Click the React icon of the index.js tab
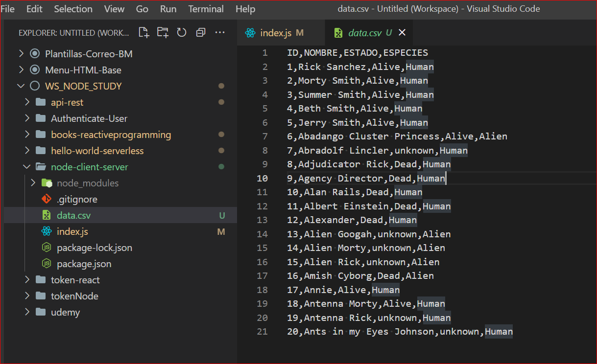Screen dimensions: 597x364 pos(251,33)
